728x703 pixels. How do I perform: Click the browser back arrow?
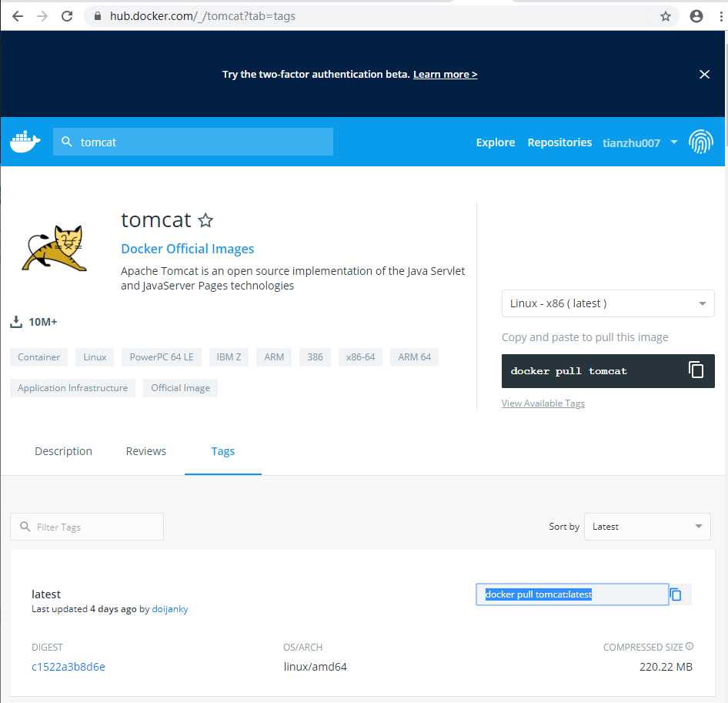click(18, 16)
